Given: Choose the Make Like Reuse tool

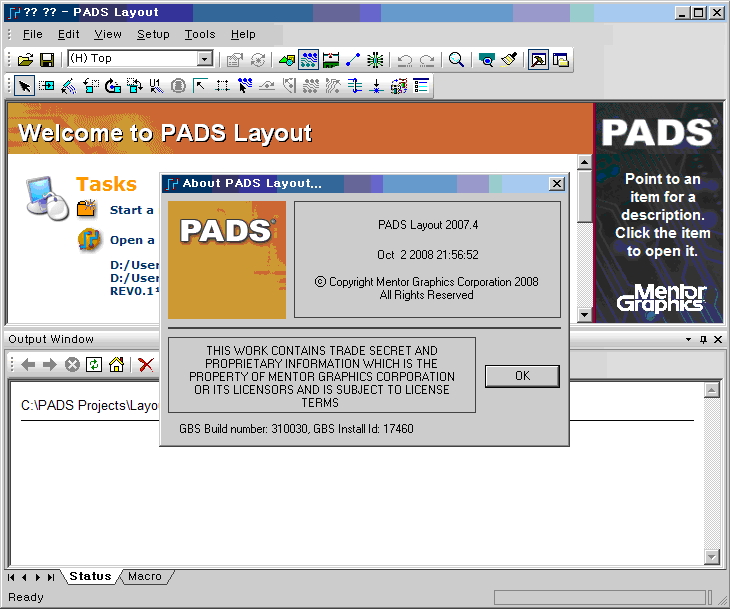Looking at the screenshot, I should 399,86.
